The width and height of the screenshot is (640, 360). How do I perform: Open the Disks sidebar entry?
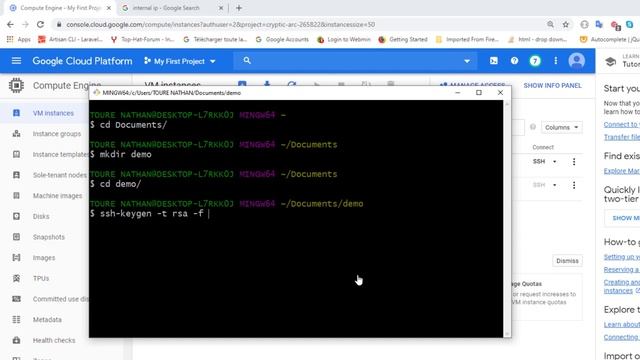pyautogui.click(x=41, y=216)
